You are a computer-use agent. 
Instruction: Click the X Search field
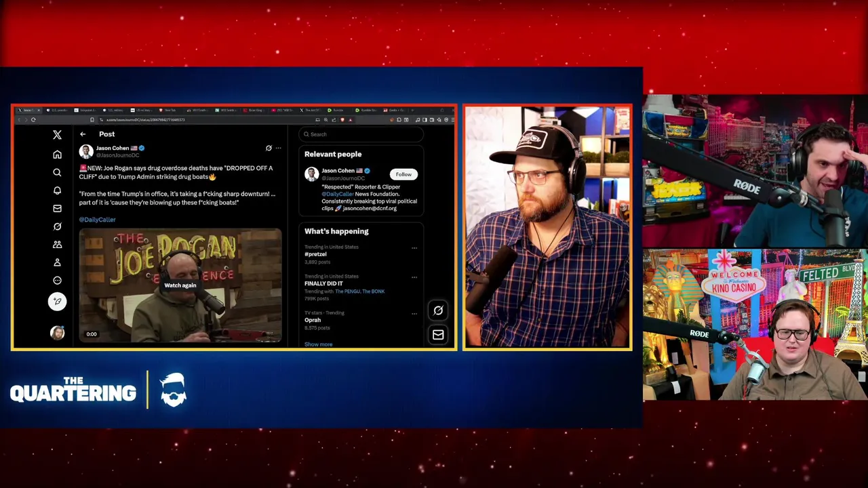click(361, 134)
